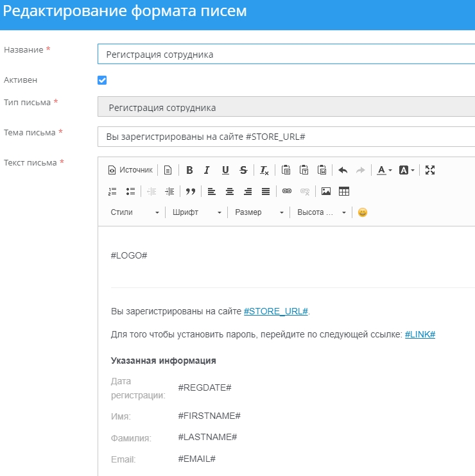Follow the #LINK# hyperlink

[420, 335]
